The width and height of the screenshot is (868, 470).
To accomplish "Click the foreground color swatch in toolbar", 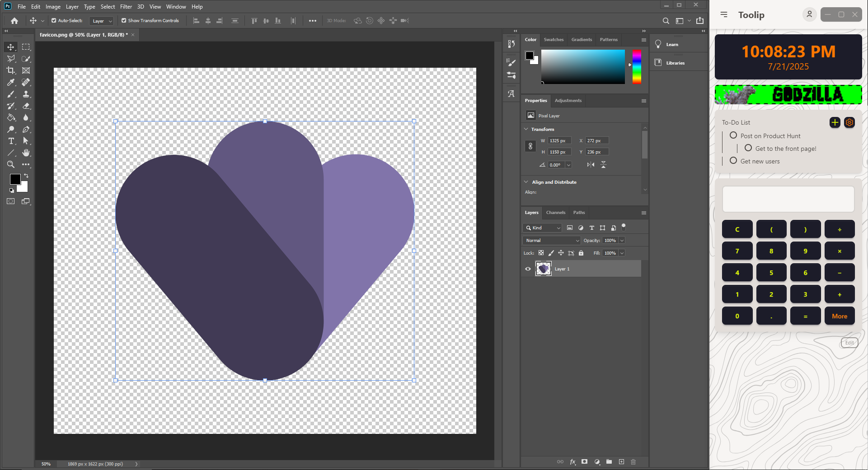I will [x=15, y=179].
